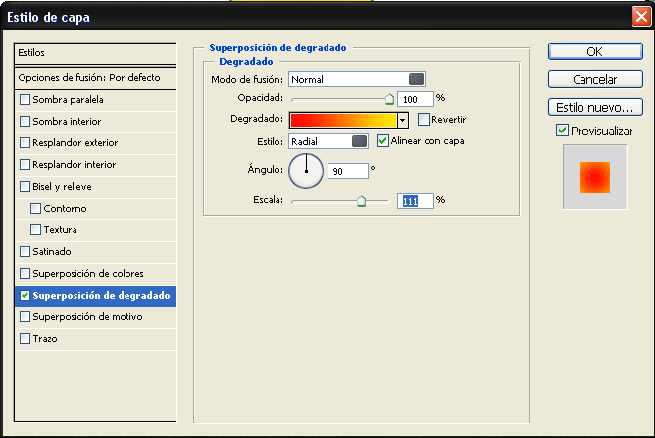This screenshot has height=438, width=655.
Task: Enable the Sombra paralela checkbox
Action: (x=25, y=99)
